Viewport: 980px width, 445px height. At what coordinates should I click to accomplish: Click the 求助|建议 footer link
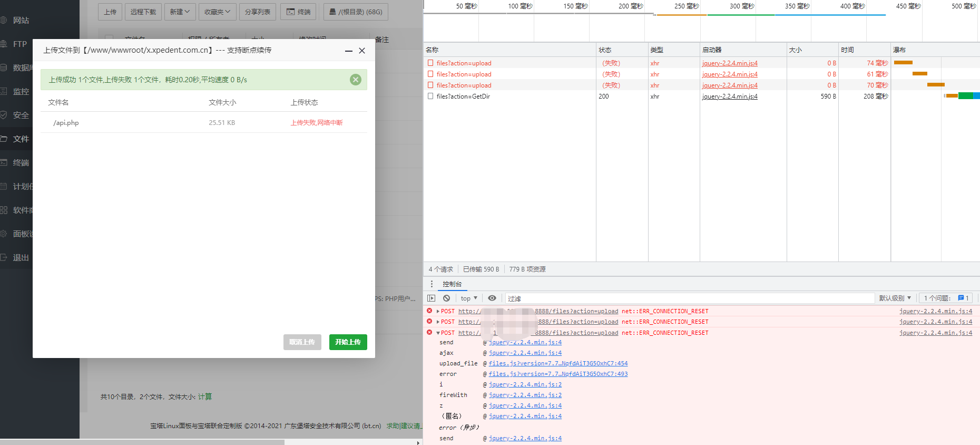pyautogui.click(x=403, y=425)
